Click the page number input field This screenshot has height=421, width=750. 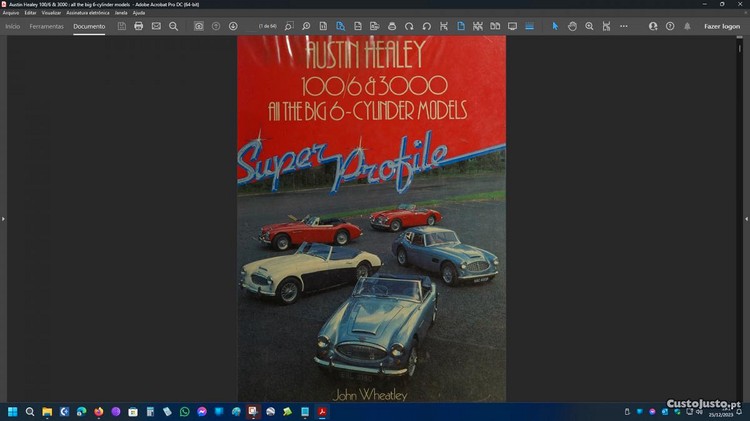pyautogui.click(x=267, y=26)
